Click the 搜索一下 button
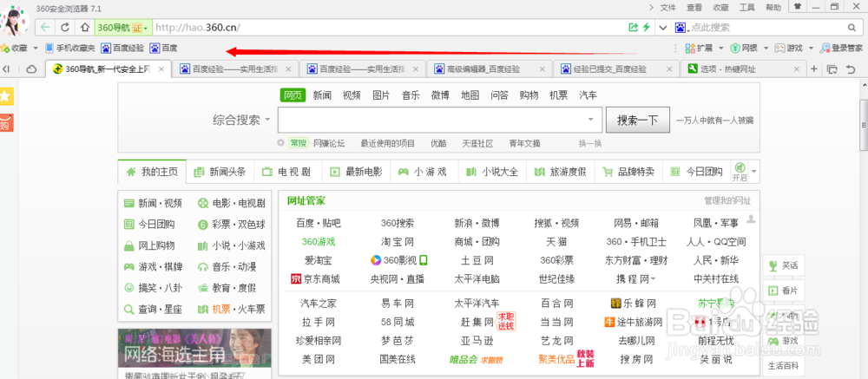This screenshot has height=379, width=868. pyautogui.click(x=638, y=120)
